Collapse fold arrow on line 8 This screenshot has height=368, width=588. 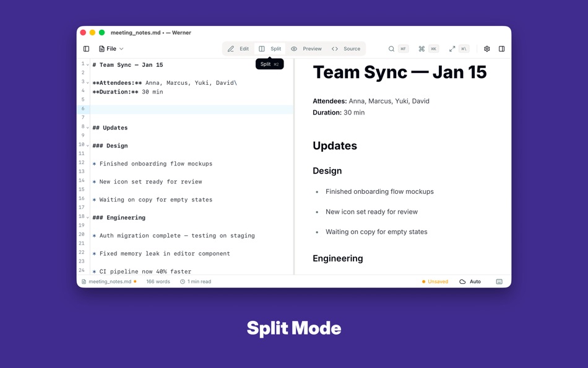pos(88,128)
